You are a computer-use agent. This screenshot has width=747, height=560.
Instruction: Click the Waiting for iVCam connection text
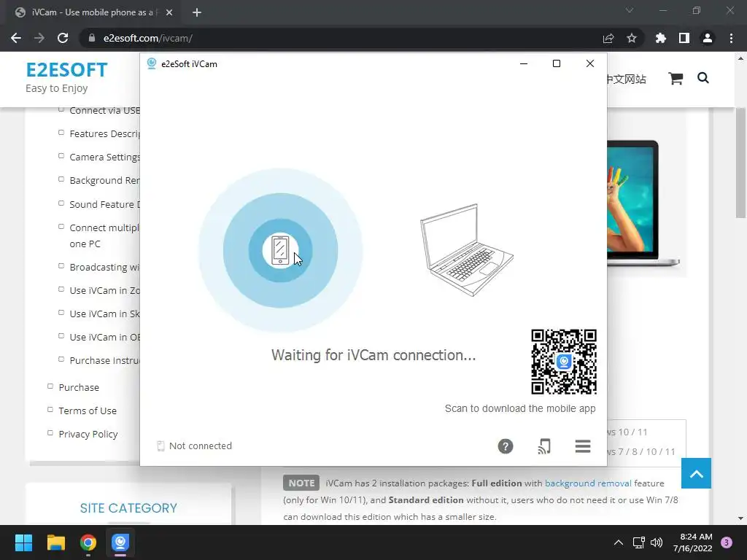(x=373, y=355)
